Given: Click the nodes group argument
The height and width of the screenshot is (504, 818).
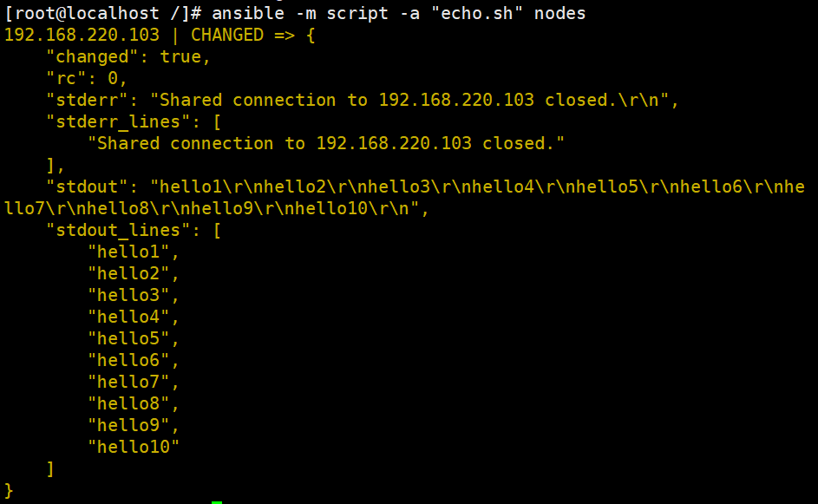Looking at the screenshot, I should 560,13.
